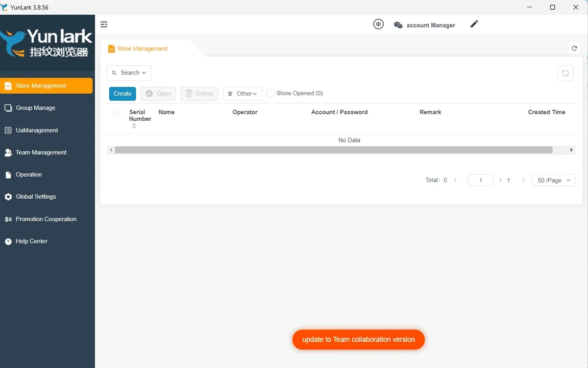Click update to Team collaboration version
Image resolution: width=588 pixels, height=368 pixels.
(x=359, y=340)
